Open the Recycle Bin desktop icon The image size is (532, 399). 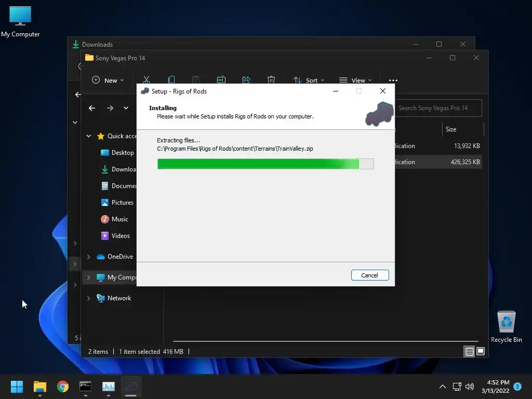506,326
